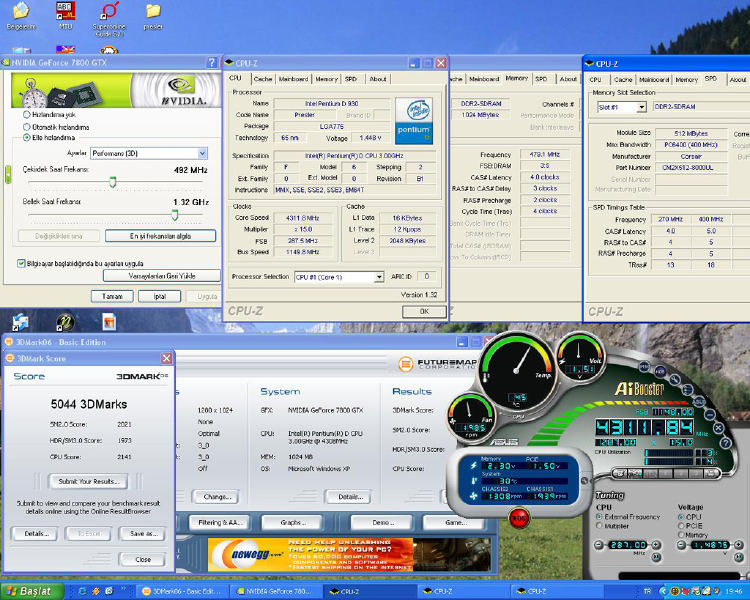Click the 19:46 clock in the system tray
Image resolution: width=750 pixels, height=600 pixels.
[734, 592]
